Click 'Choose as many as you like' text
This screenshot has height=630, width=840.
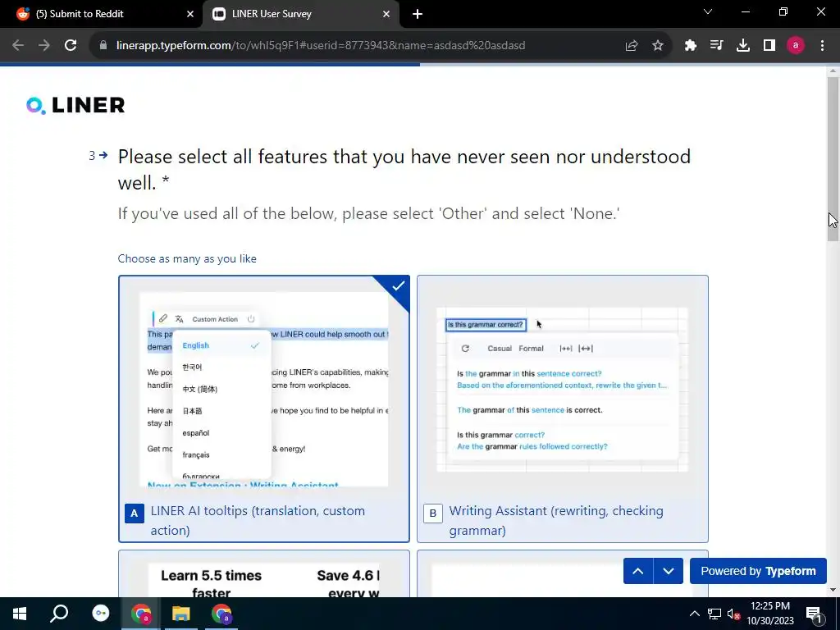pos(187,258)
